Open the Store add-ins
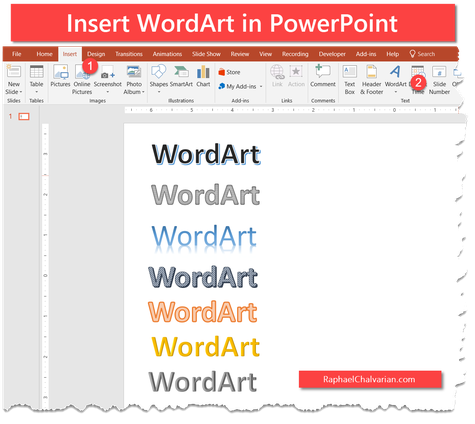Viewport: 475px width, 424px height. (x=229, y=72)
